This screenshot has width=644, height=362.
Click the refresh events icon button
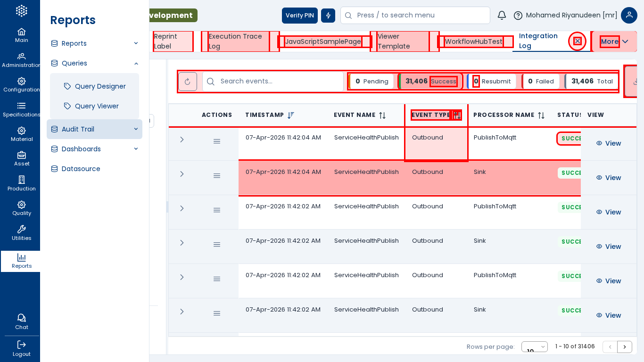click(188, 82)
